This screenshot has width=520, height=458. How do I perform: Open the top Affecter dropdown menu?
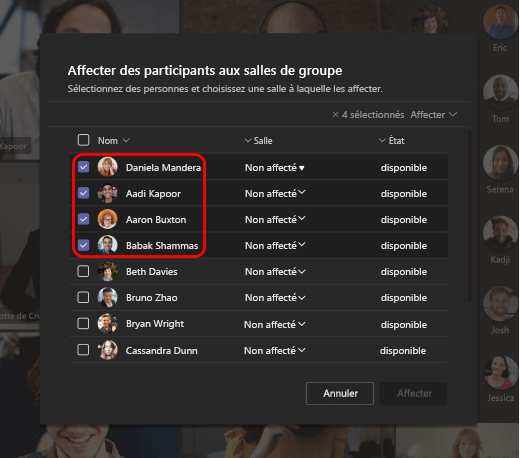433,115
